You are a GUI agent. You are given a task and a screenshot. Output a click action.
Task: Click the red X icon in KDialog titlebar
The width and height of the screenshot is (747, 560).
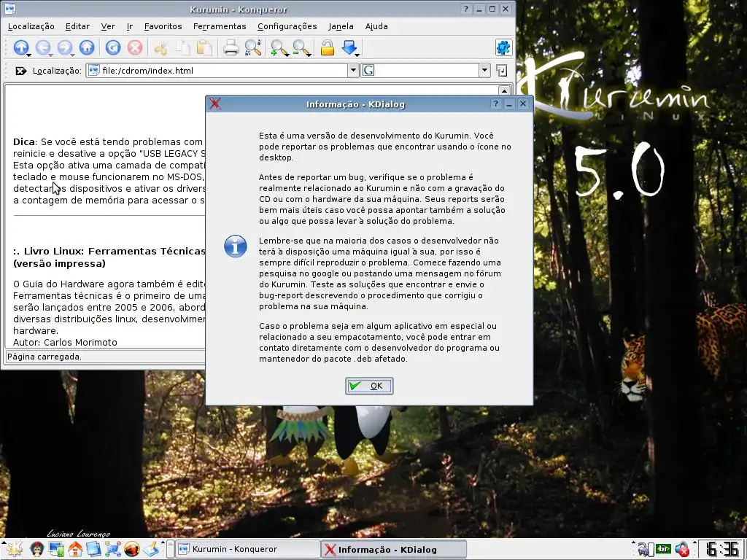[x=215, y=104]
